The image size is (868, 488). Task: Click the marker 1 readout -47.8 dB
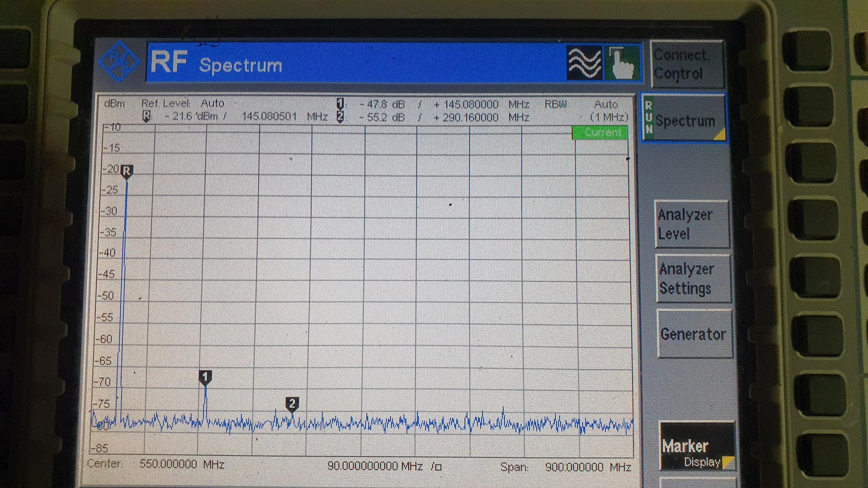pos(382,105)
